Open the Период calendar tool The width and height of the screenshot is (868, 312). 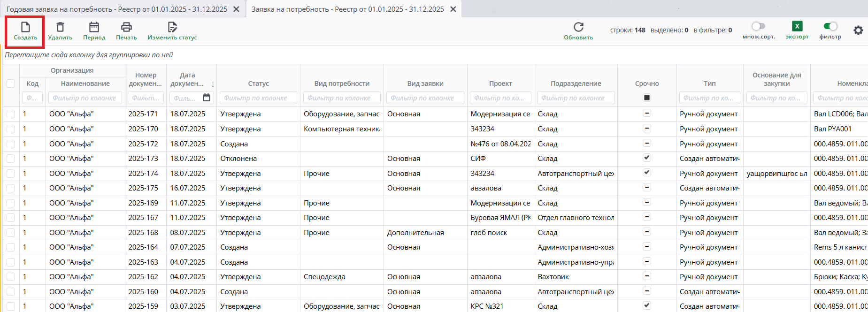94,28
